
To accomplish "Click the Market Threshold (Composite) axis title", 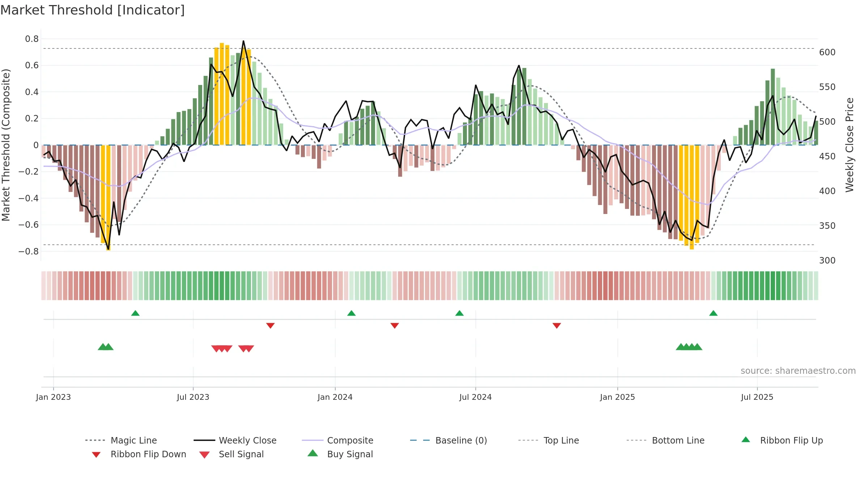I will coord(6,145).
